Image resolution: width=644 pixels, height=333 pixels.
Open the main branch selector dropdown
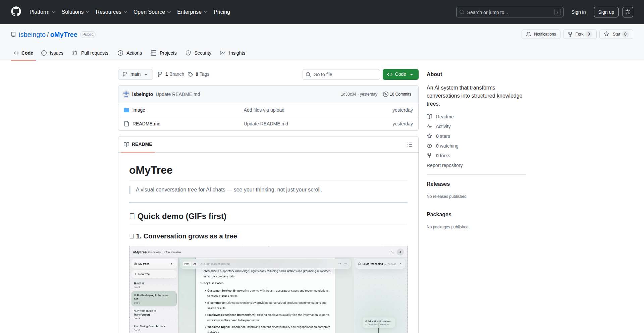click(x=136, y=74)
